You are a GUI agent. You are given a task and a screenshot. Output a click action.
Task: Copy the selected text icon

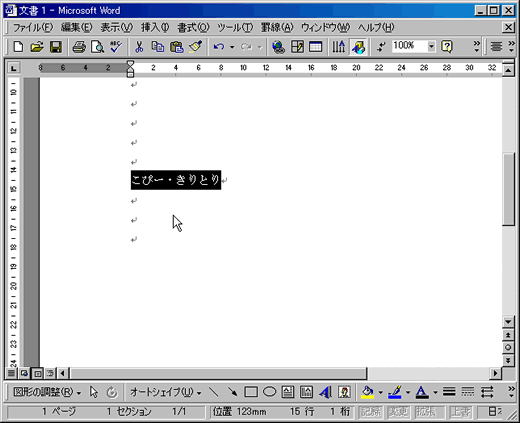tap(158, 47)
